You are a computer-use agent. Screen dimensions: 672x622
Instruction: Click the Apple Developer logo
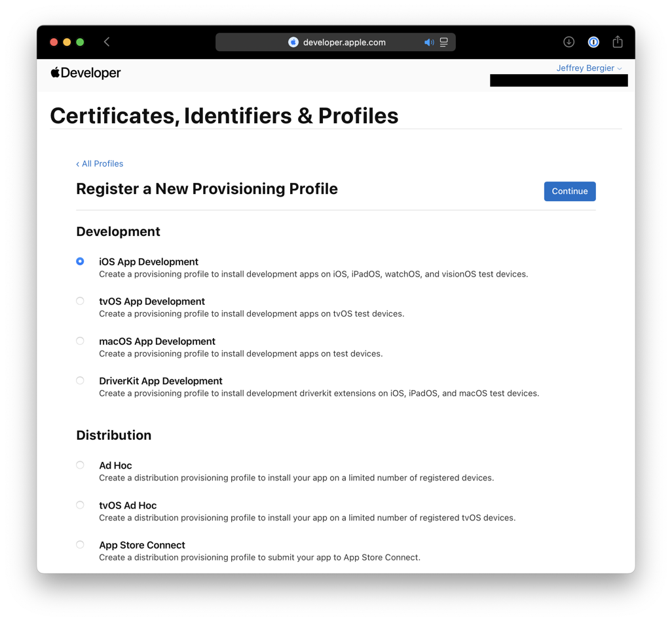[86, 73]
